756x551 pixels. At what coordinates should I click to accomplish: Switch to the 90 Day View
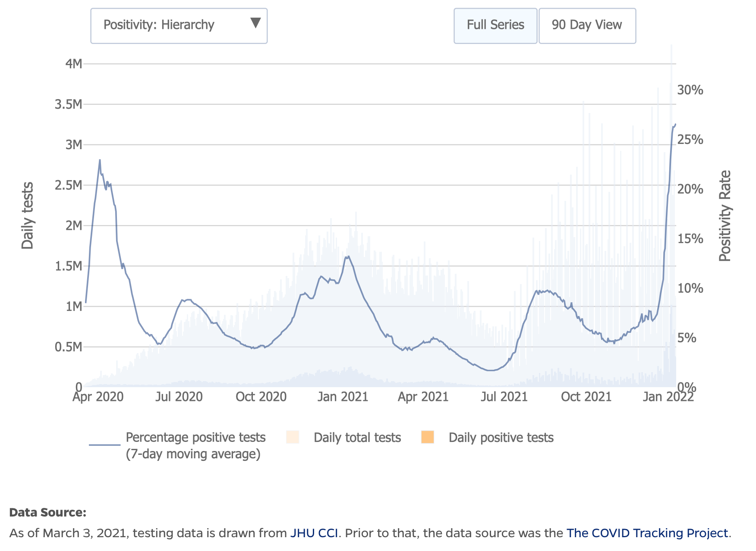point(587,26)
